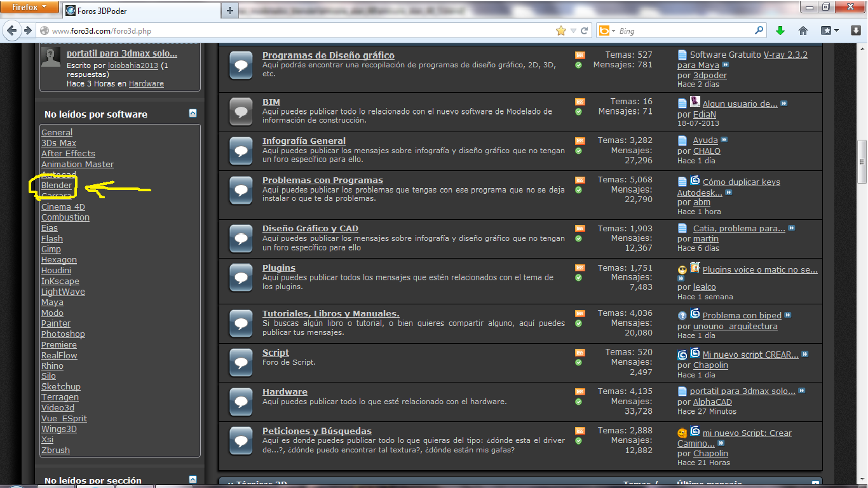Open the Programas de Diseño gráfico forum
This screenshot has height=488, width=868.
[329, 55]
